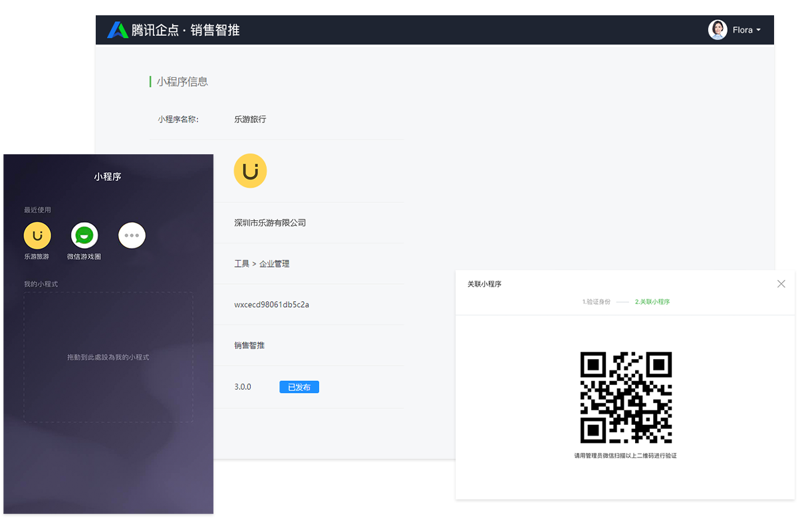Click the 已发布 status button
Image resolution: width=798 pixels, height=532 pixels.
coord(299,387)
